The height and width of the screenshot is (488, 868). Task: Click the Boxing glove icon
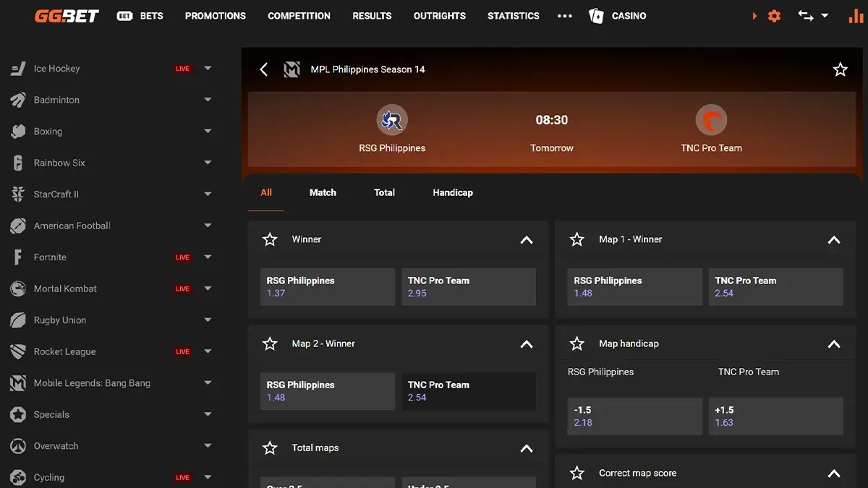(x=18, y=132)
